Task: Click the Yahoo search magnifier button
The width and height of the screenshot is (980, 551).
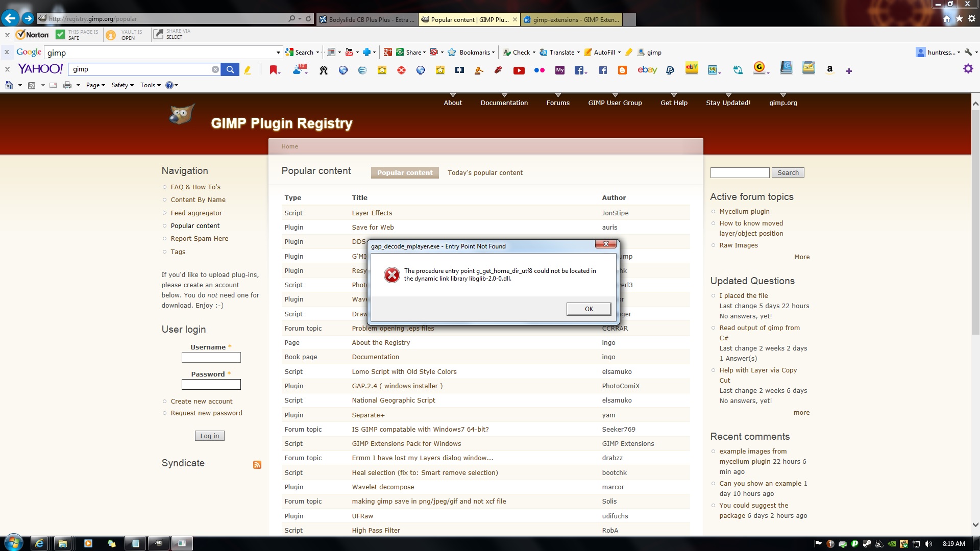Action: pyautogui.click(x=230, y=69)
